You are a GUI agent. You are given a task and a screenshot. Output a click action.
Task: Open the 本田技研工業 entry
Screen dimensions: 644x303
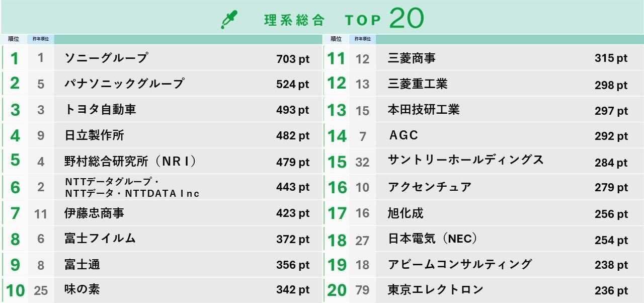click(424, 110)
